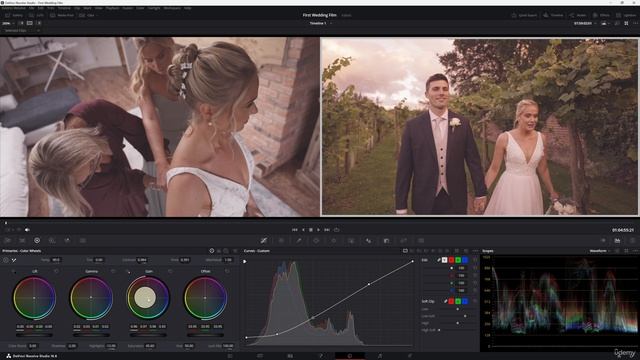This screenshot has width=640, height=360.
Task: Open the RGB Mixer palette
Action: (67, 240)
